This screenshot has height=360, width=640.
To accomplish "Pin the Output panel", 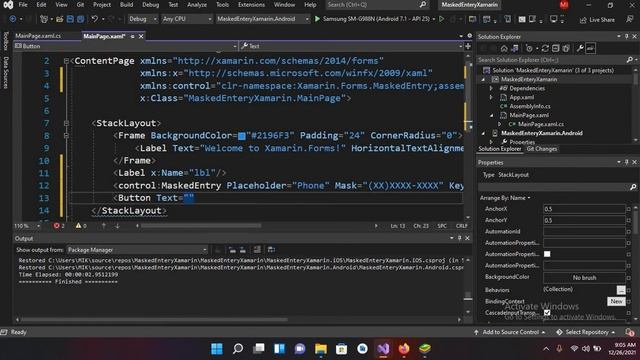I will [x=460, y=238].
